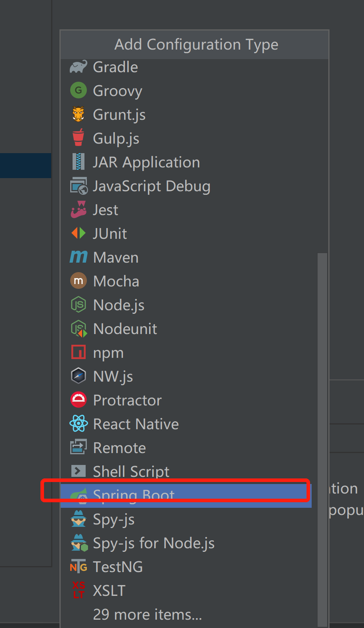The width and height of the screenshot is (364, 628).
Task: Click the Spring Boot leaf icon
Action: [x=78, y=495]
